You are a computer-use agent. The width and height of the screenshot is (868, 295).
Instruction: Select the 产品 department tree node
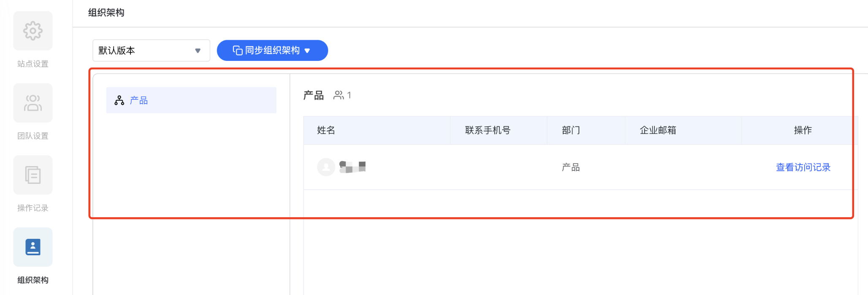click(x=191, y=100)
